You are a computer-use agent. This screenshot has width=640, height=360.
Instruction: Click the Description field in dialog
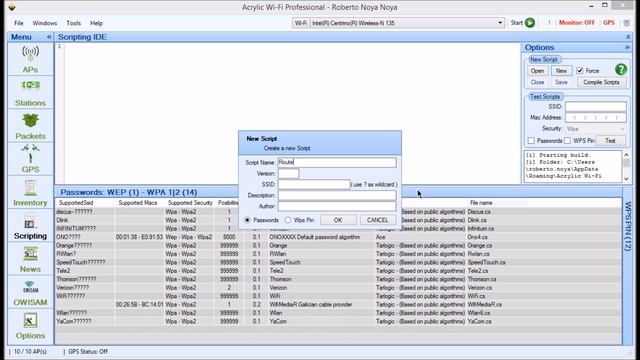point(337,196)
